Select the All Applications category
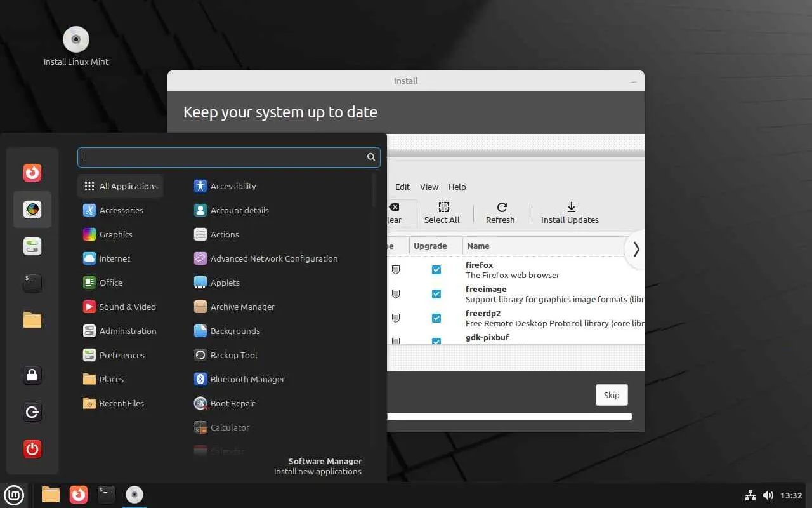The width and height of the screenshot is (812, 508). point(121,186)
